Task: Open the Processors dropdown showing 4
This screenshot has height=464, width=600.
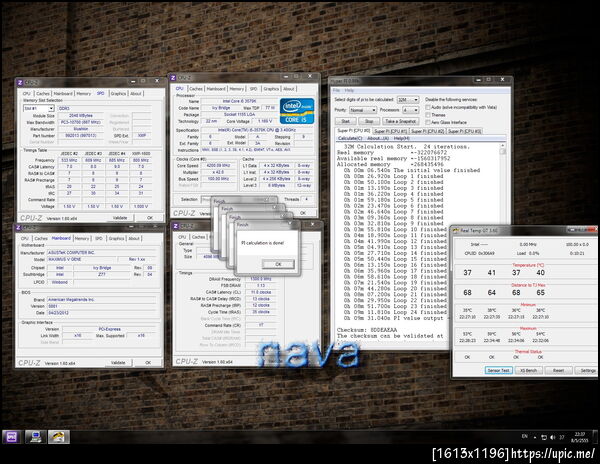Action: tap(410, 110)
